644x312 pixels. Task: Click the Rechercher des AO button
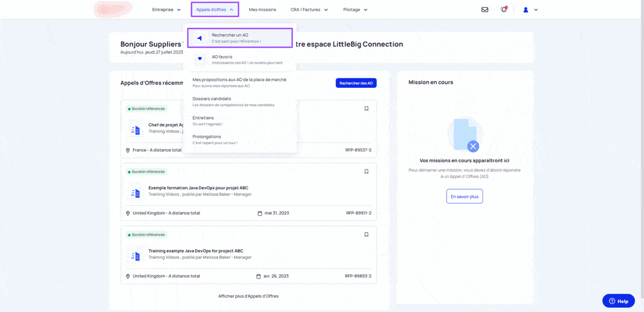(x=356, y=83)
